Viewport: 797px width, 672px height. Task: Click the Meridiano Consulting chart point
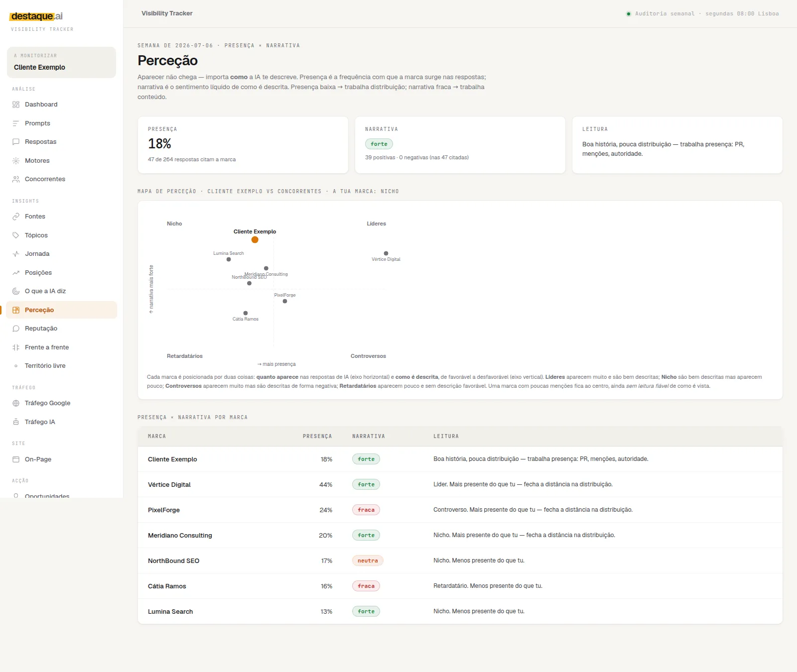point(266,268)
